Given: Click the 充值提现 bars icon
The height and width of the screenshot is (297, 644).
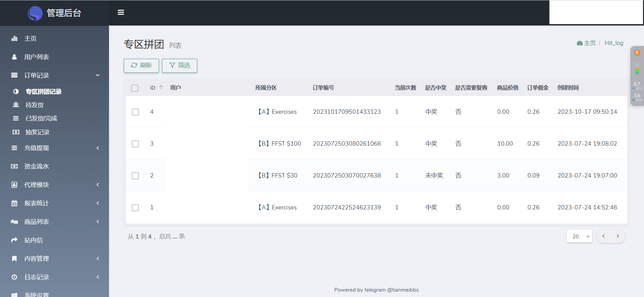Looking at the screenshot, I should [14, 148].
